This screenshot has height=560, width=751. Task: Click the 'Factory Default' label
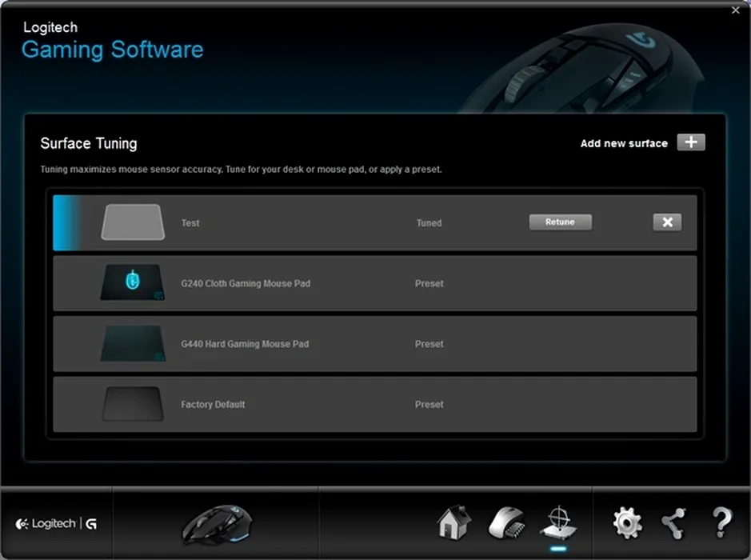click(x=213, y=404)
